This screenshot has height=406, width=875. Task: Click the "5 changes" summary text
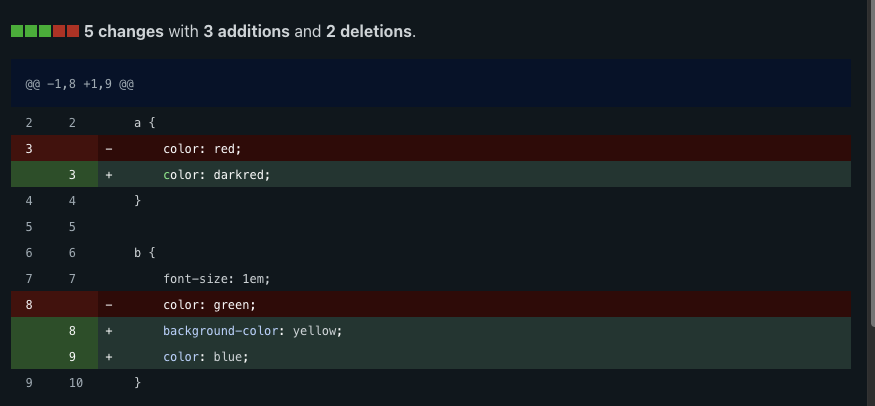tap(124, 31)
